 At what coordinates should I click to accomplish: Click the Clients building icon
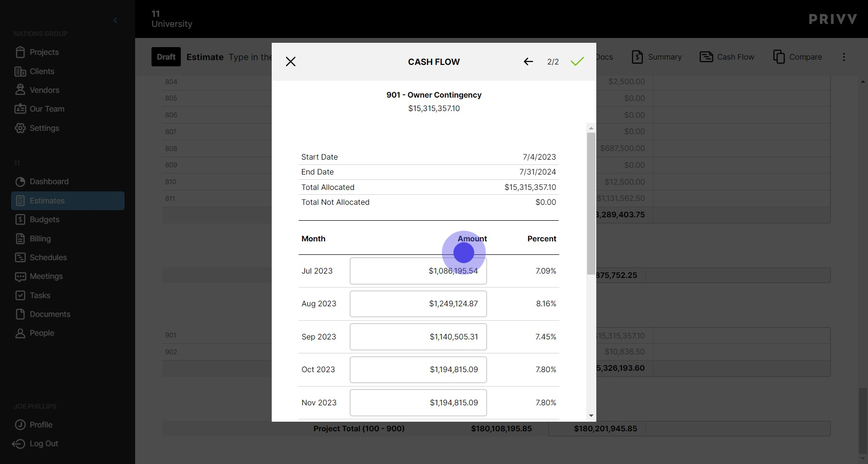tap(20, 71)
